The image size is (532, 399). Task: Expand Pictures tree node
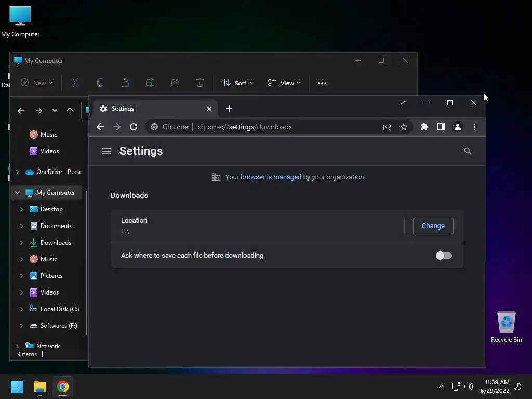coord(21,276)
